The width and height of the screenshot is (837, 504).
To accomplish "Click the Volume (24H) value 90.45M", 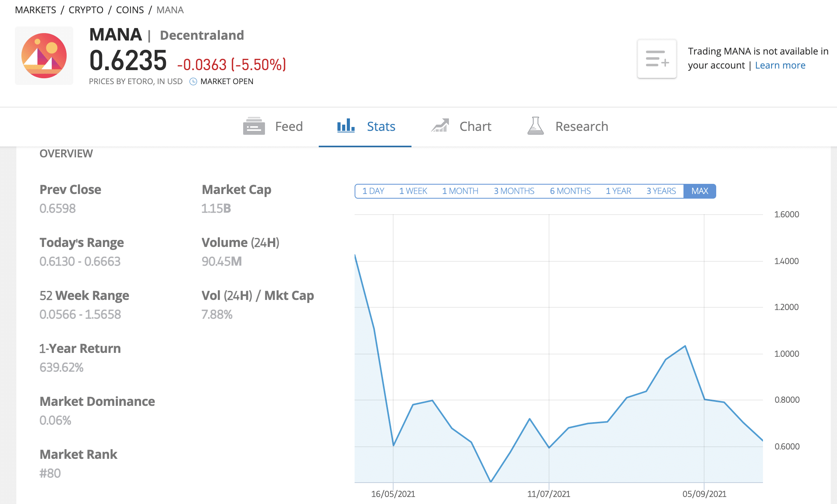I will pos(222,261).
